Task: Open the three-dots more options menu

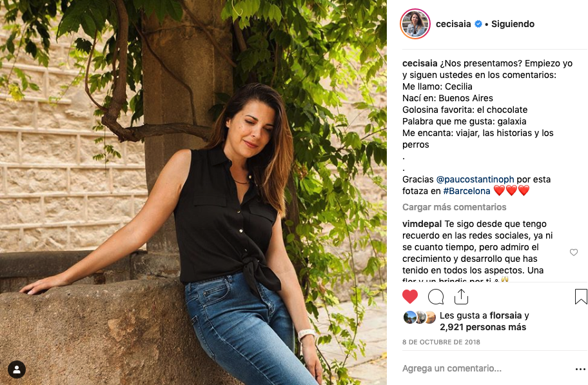Action: pos(580,370)
